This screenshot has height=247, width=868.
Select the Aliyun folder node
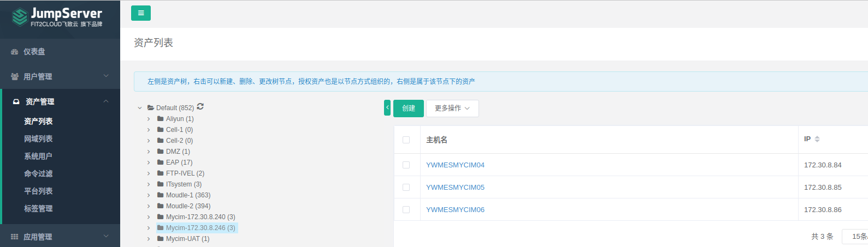pos(179,119)
